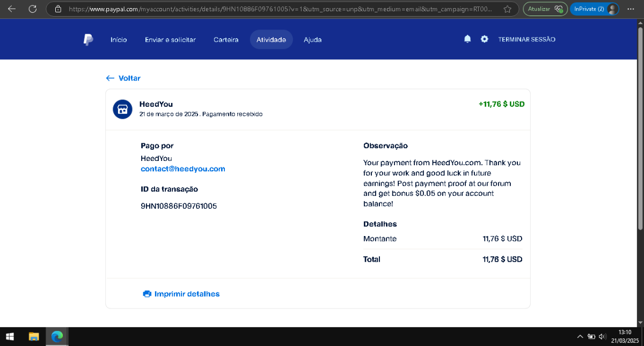The width and height of the screenshot is (644, 346).
Task: Click TERMINAR SESSÃO to log out
Action: (526, 40)
